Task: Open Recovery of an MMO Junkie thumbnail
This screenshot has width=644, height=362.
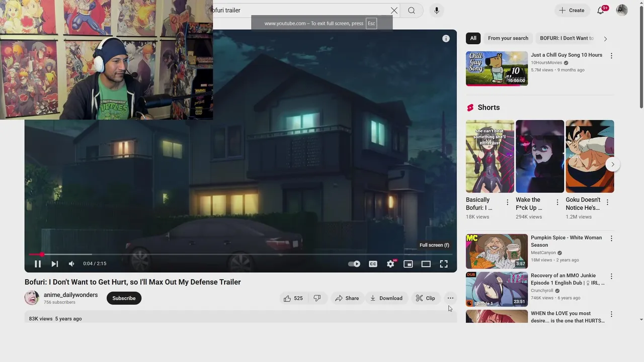Action: [497, 289]
